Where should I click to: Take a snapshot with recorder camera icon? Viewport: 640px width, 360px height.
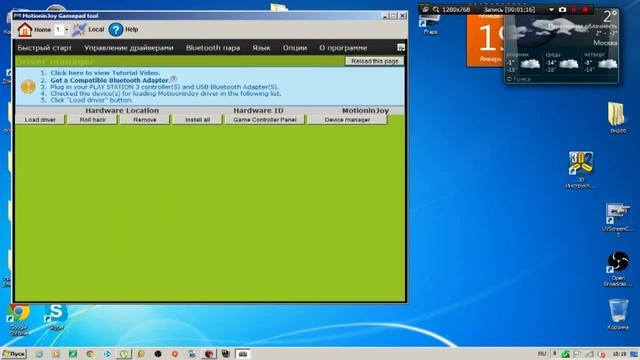[562, 9]
